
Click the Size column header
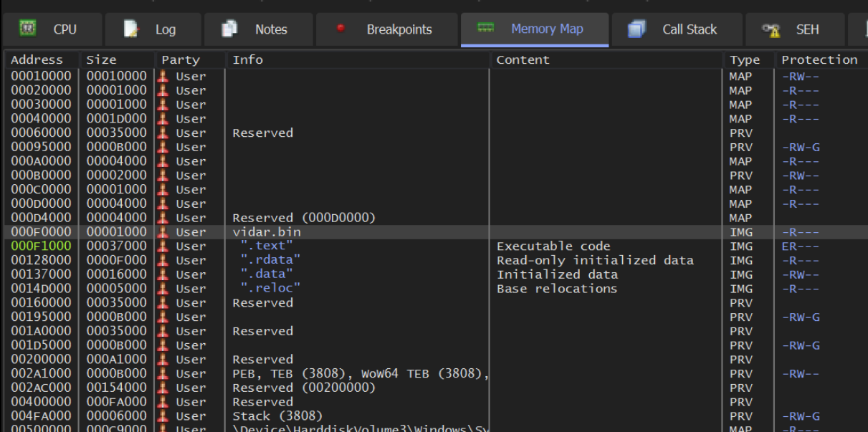pyautogui.click(x=101, y=60)
